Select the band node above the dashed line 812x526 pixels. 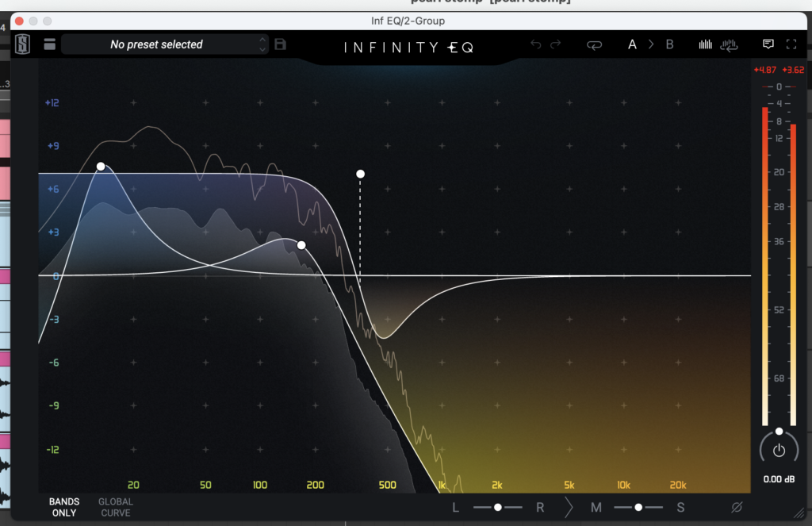pyautogui.click(x=361, y=174)
